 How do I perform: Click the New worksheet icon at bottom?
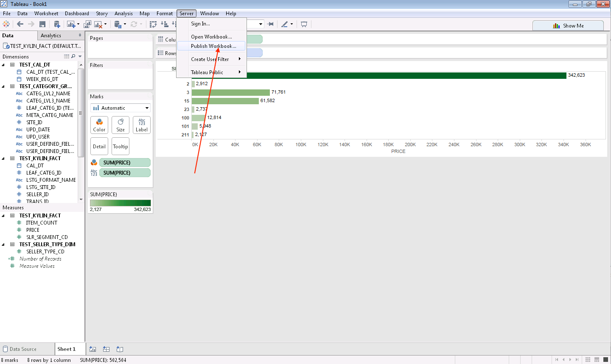click(x=93, y=349)
